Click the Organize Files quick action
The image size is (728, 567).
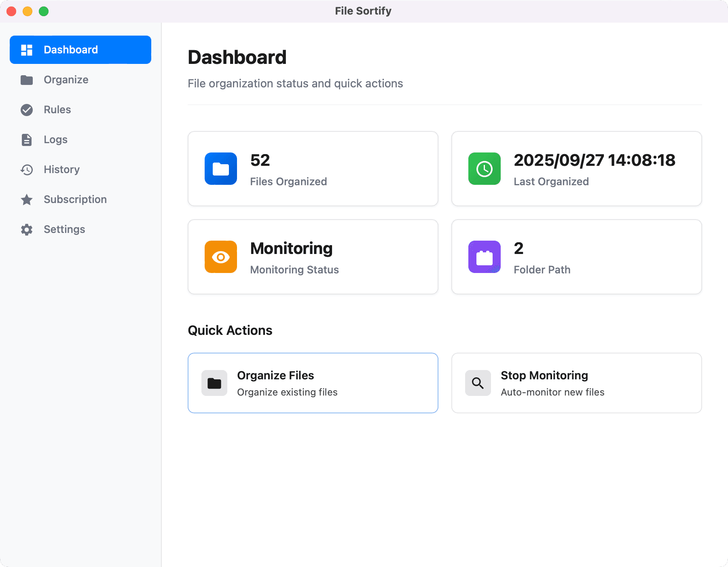(313, 383)
